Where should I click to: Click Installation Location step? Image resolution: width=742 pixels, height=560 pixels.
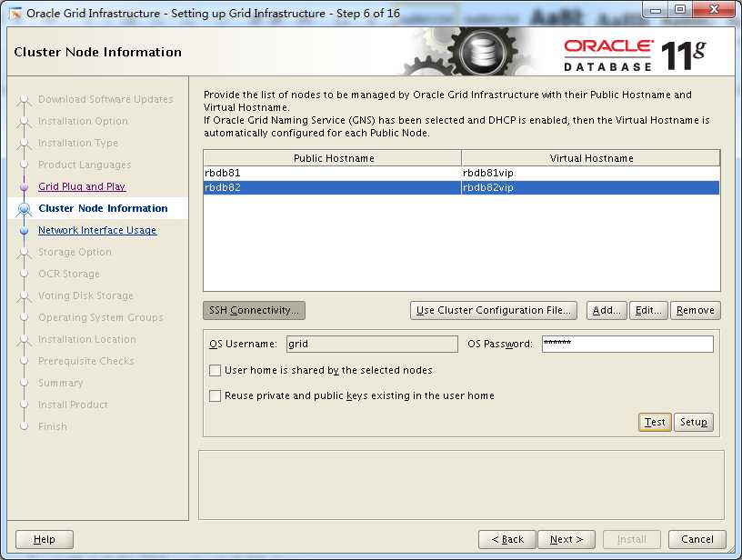coord(87,339)
